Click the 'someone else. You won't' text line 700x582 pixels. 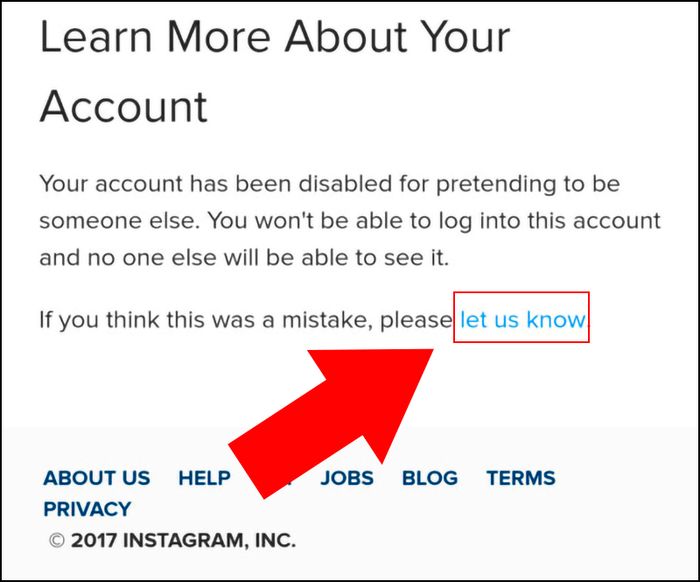click(x=176, y=220)
